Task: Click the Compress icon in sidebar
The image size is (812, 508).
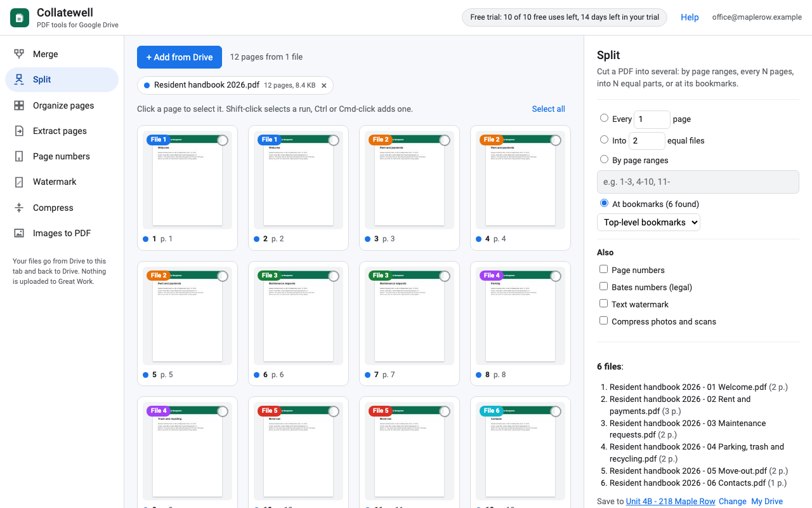Action: click(x=19, y=208)
